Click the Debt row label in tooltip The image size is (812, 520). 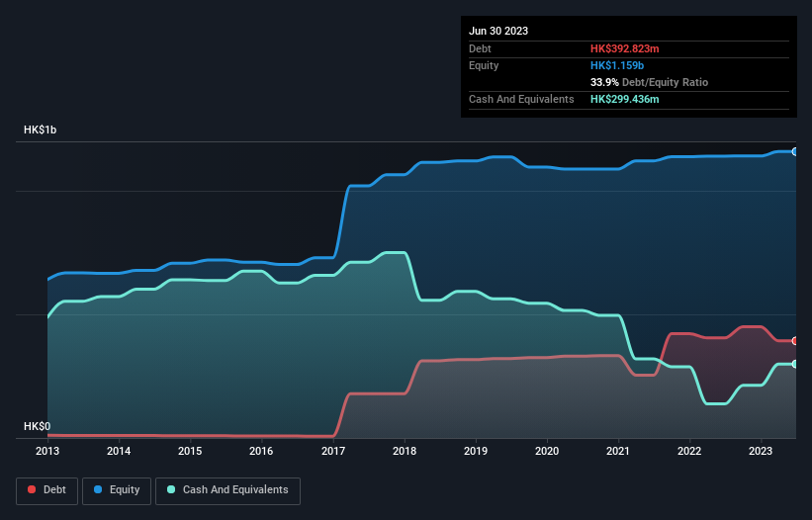(x=480, y=48)
